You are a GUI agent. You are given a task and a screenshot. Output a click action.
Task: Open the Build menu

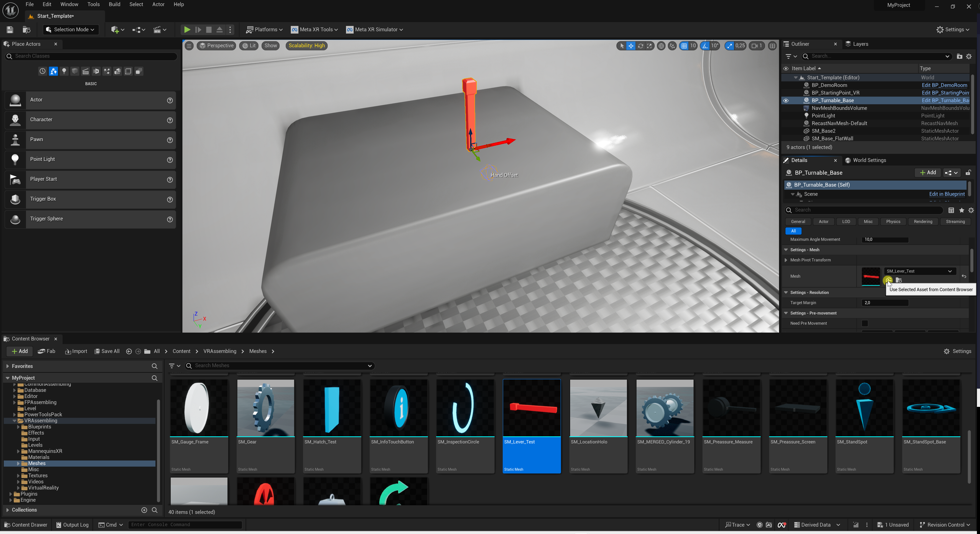coord(114,4)
